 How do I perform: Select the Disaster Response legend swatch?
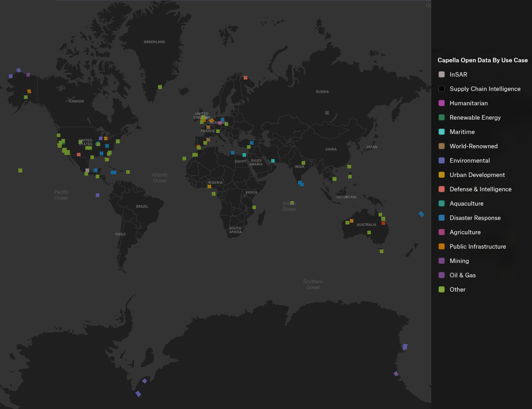[442, 218]
